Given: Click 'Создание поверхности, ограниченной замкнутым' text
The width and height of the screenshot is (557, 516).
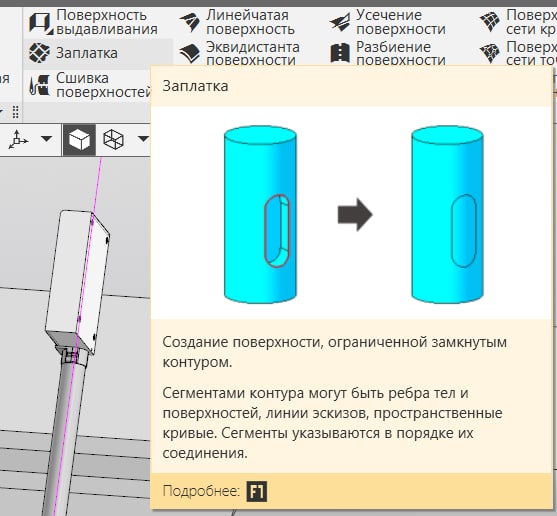Looking at the screenshot, I should coord(334,342).
